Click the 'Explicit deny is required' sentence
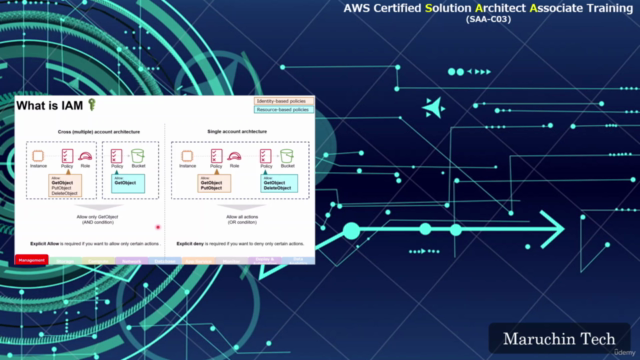 [240, 244]
